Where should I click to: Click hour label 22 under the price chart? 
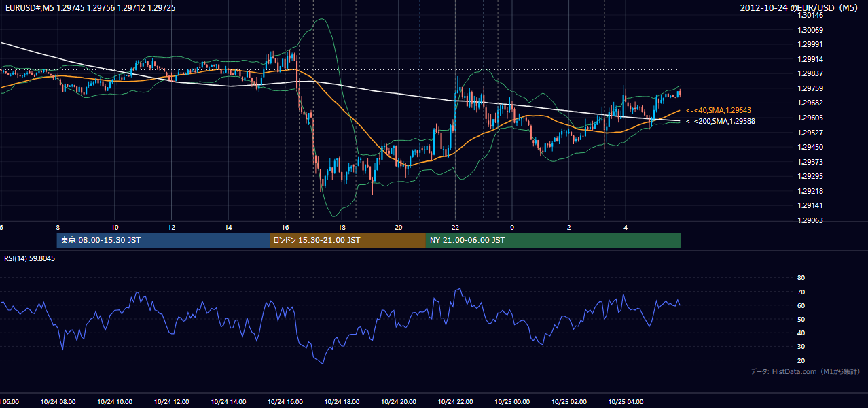[x=455, y=228]
